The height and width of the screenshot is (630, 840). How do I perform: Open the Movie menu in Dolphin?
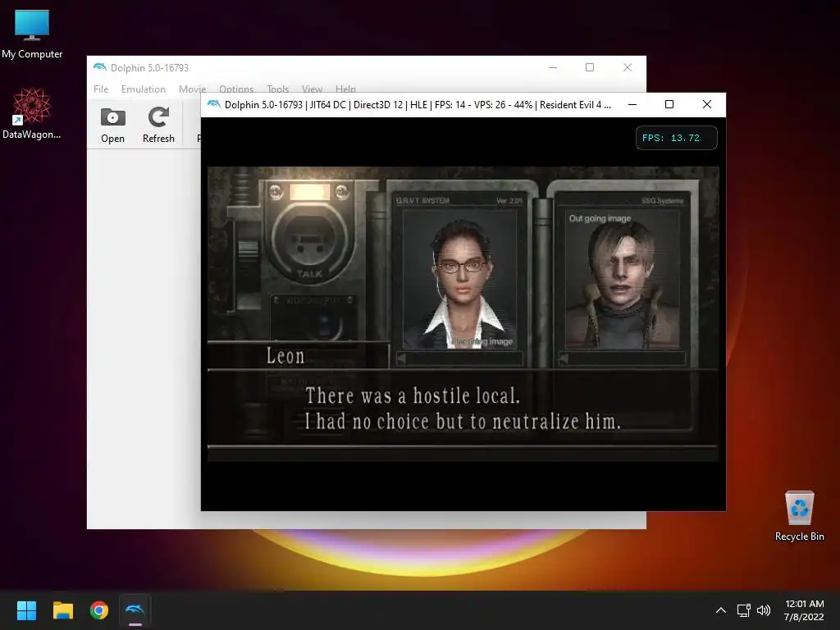click(192, 89)
